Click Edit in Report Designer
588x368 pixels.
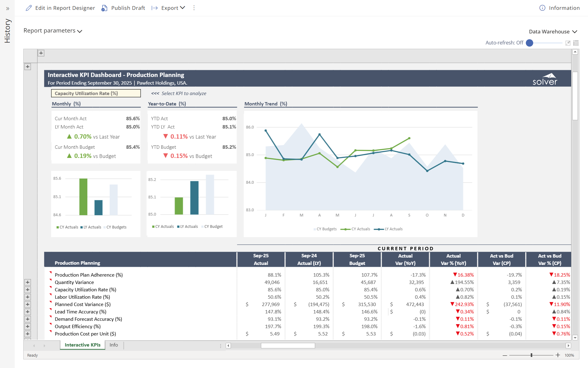click(x=65, y=8)
